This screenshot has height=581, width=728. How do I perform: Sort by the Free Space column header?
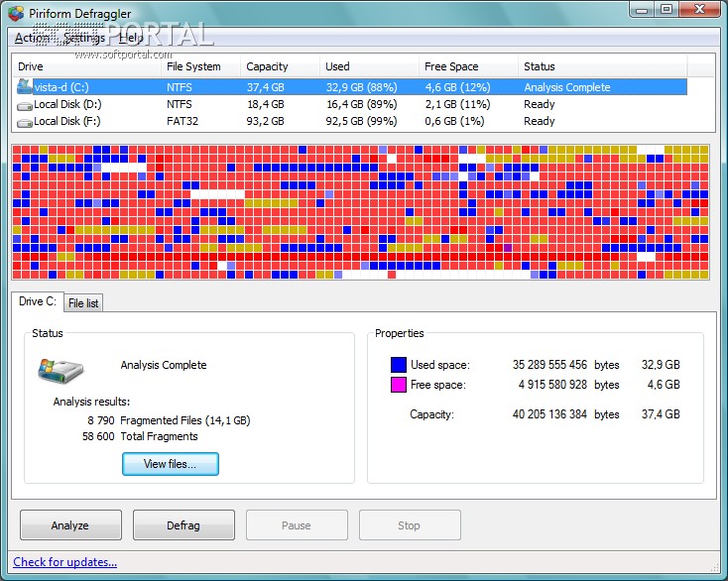tap(468, 66)
